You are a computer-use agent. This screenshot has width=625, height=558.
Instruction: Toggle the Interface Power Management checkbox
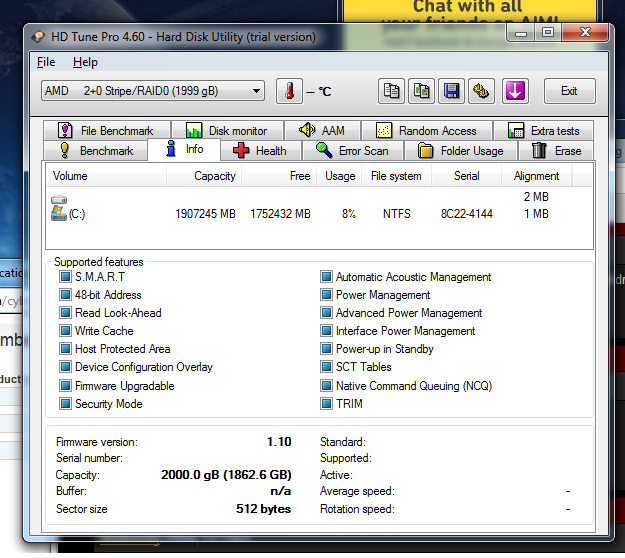pos(326,331)
